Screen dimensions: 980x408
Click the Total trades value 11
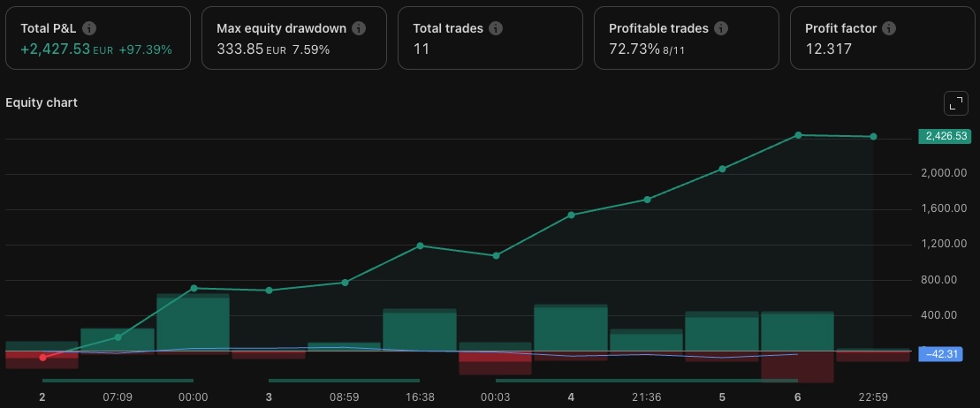422,49
